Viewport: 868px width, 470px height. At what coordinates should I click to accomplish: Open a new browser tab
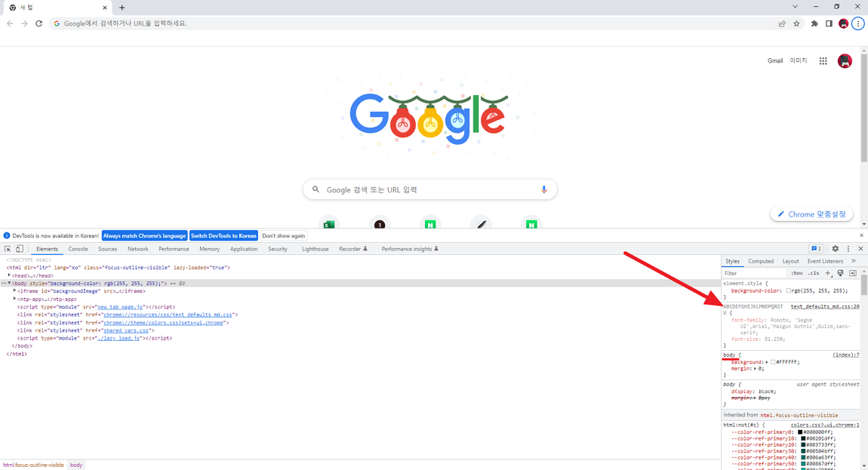[x=122, y=8]
